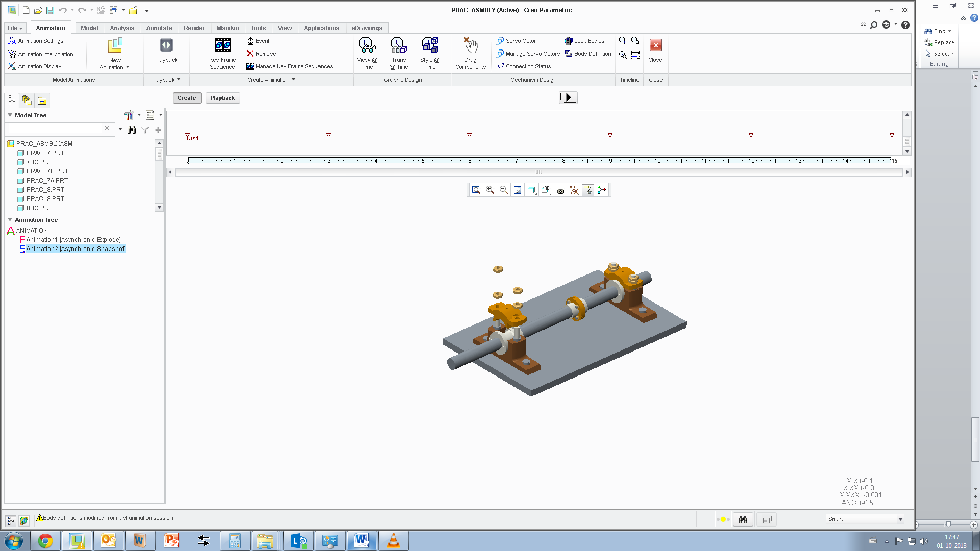Image resolution: width=980 pixels, height=551 pixels.
Task: Toggle Annotation Display in graphics toolbar
Action: [588, 190]
